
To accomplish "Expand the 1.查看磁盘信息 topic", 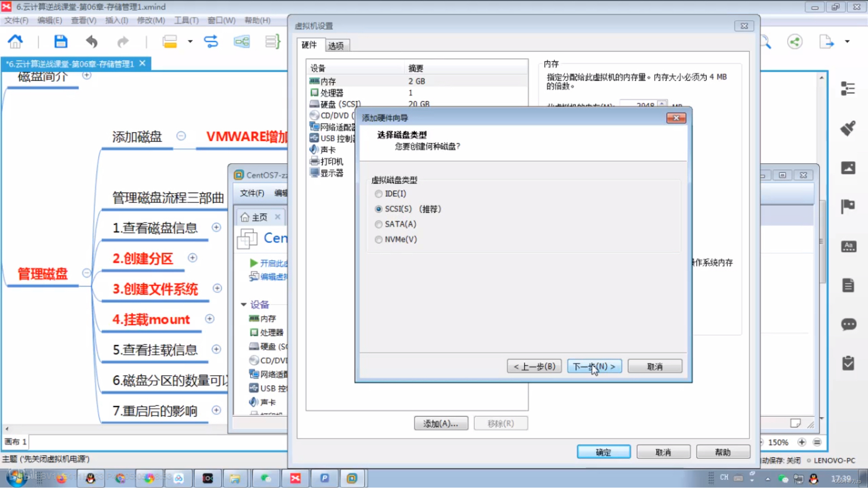I will pyautogui.click(x=216, y=227).
